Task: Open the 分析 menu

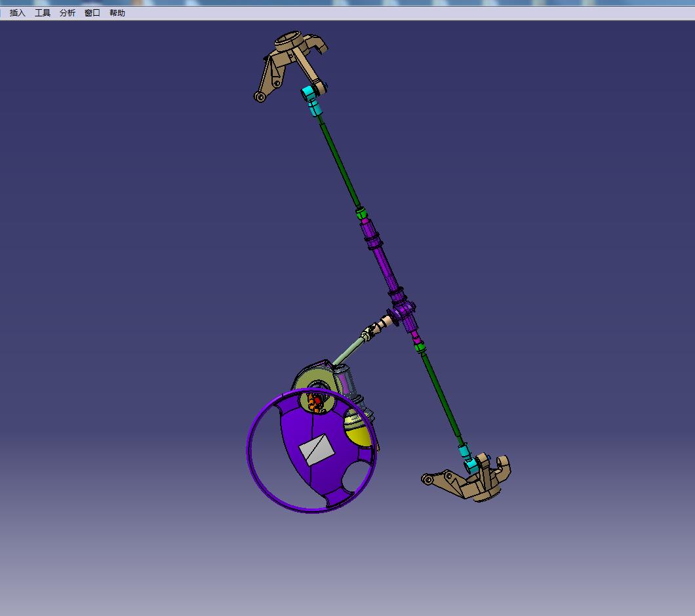Action: (66, 12)
